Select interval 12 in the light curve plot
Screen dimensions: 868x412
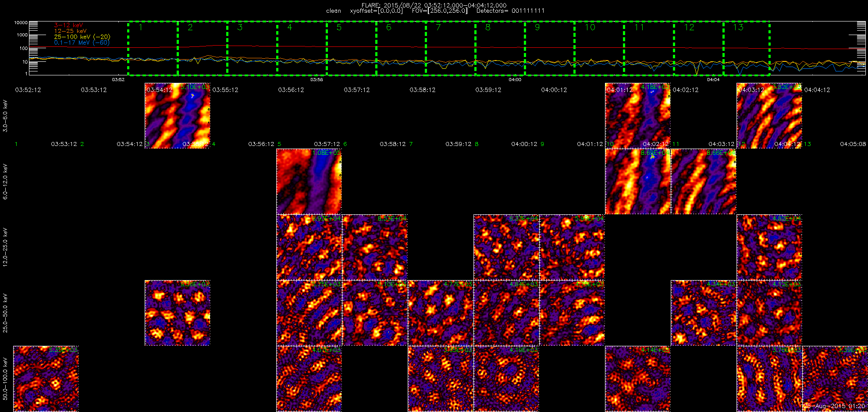(698, 48)
